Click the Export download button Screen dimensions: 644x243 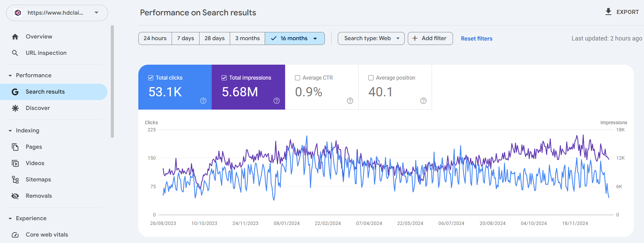click(622, 12)
